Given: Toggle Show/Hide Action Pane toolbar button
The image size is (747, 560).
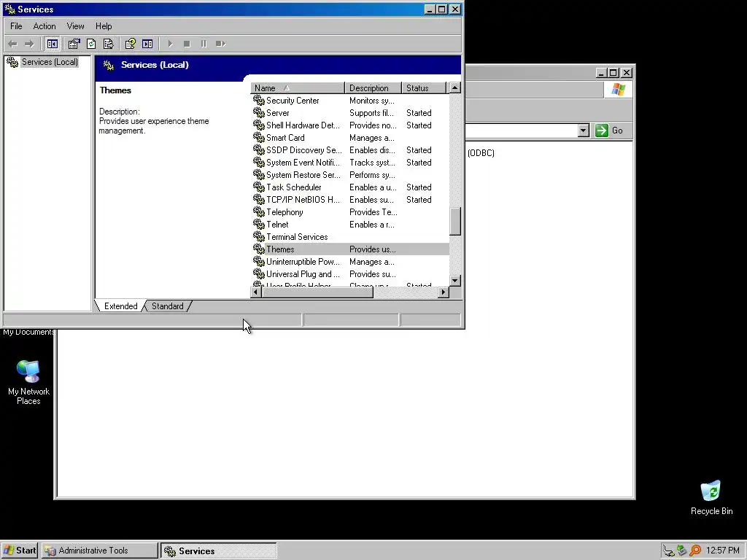Looking at the screenshot, I should pos(147,44).
